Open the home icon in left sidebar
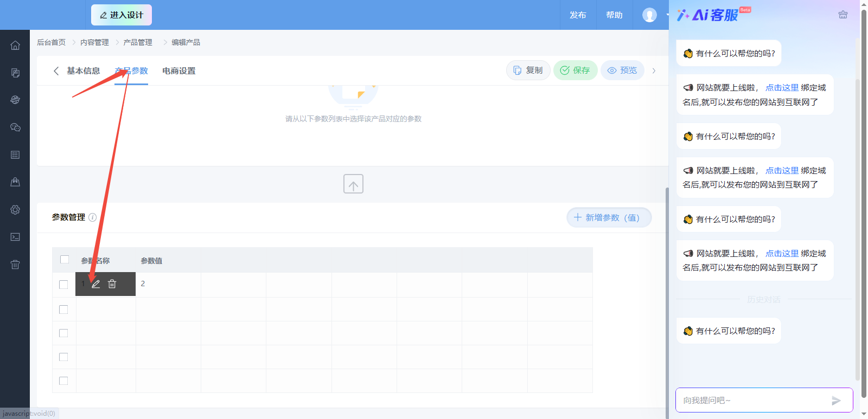 point(15,45)
